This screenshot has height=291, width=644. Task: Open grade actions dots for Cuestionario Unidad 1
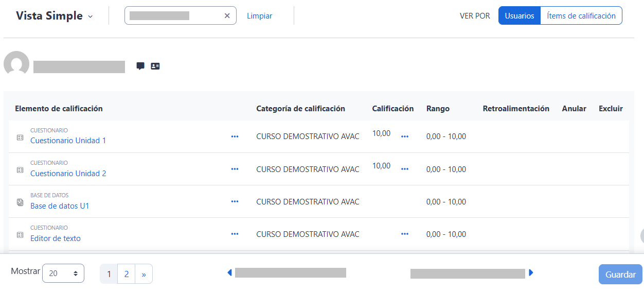404,136
